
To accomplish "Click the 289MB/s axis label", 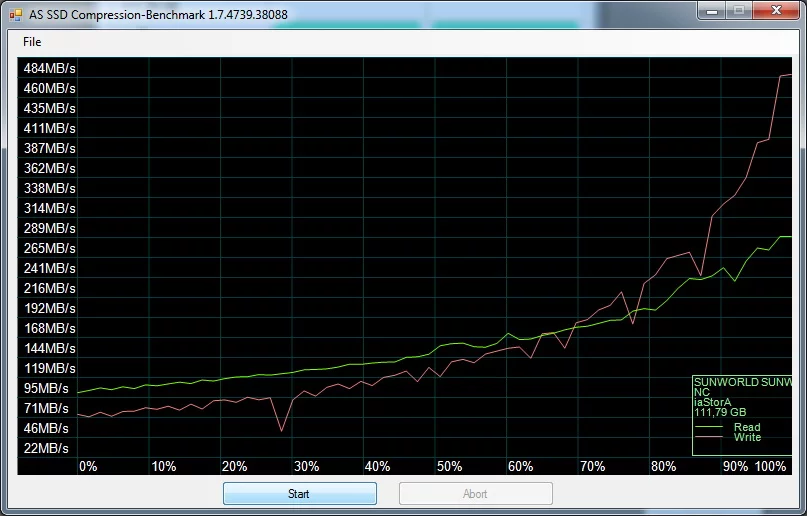I will [49, 228].
